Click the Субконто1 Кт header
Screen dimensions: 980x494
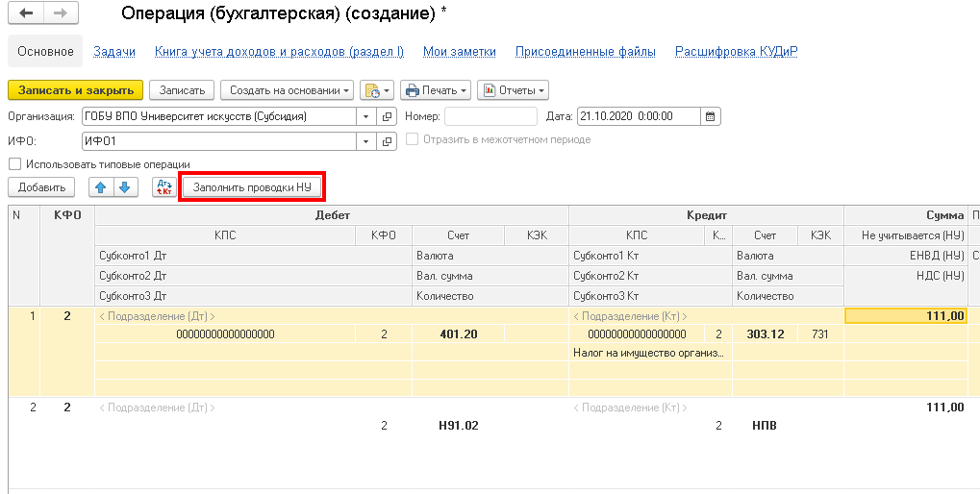click(651, 256)
